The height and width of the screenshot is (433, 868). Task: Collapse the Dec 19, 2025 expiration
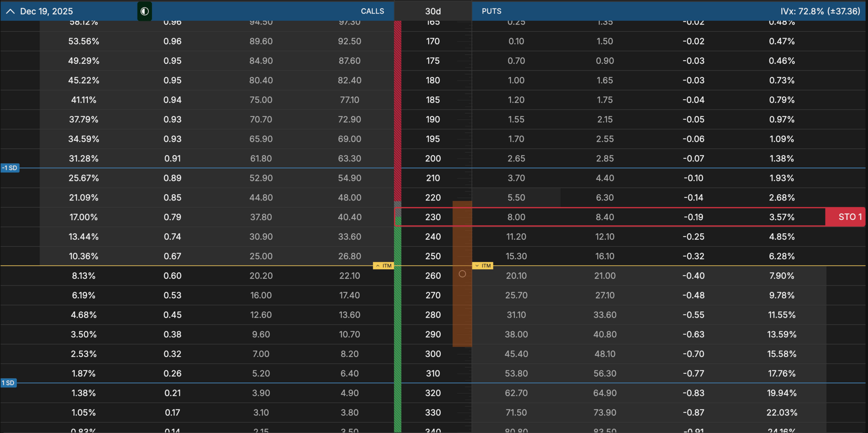click(10, 11)
